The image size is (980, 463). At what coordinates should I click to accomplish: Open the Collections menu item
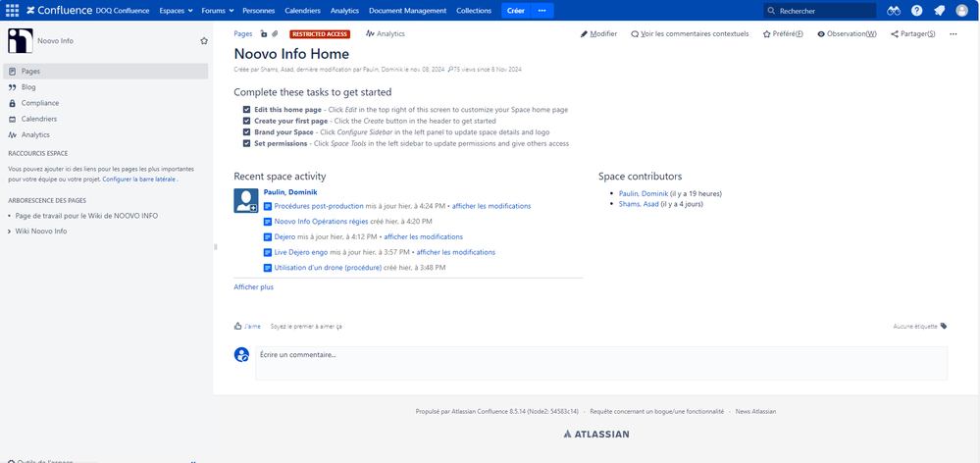pyautogui.click(x=474, y=11)
